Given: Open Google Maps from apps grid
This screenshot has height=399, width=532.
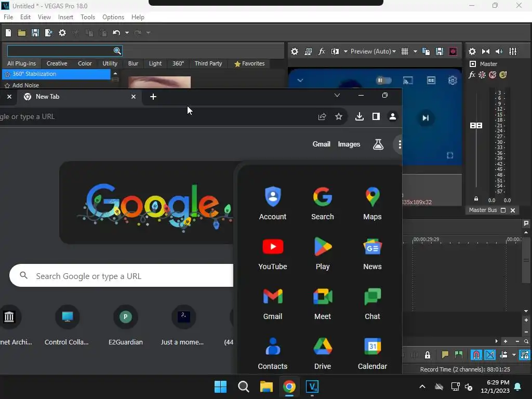Looking at the screenshot, I should pos(372,203).
